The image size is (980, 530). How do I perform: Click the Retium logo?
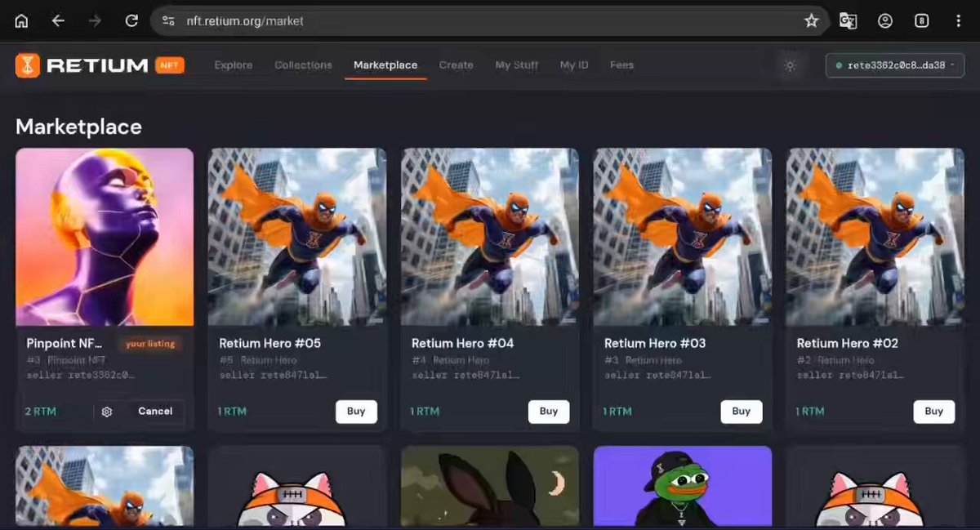click(x=82, y=65)
